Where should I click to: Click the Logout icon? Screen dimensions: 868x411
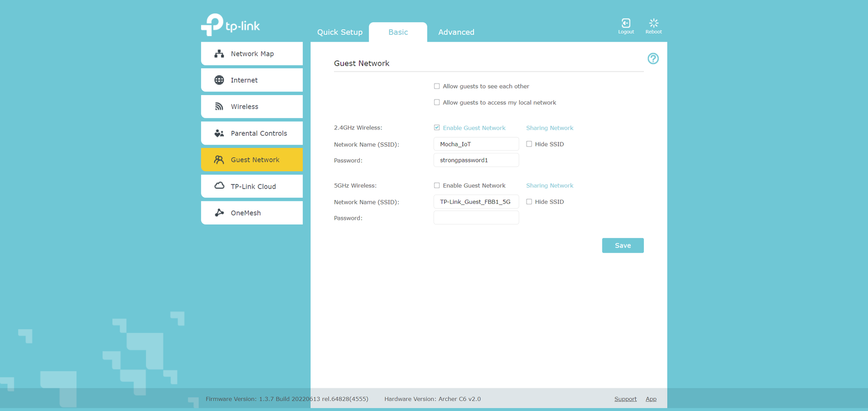tap(626, 23)
